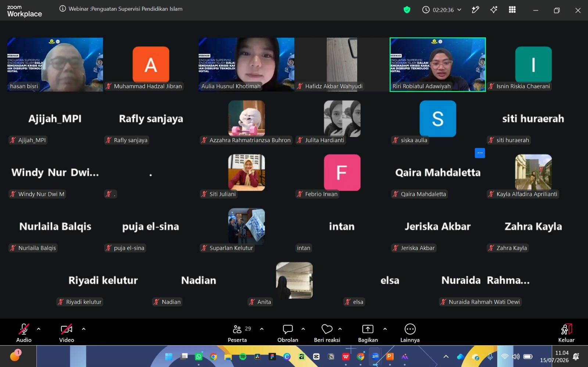Screen dimensions: 588x367
Task: Open Task View on the taskbar
Action: [x=184, y=356]
